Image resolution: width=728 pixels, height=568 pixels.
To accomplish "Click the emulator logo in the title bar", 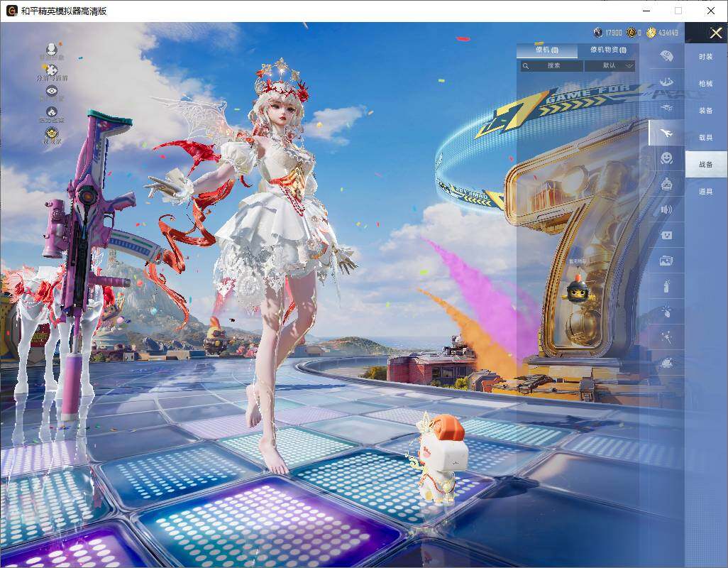I will [11, 11].
